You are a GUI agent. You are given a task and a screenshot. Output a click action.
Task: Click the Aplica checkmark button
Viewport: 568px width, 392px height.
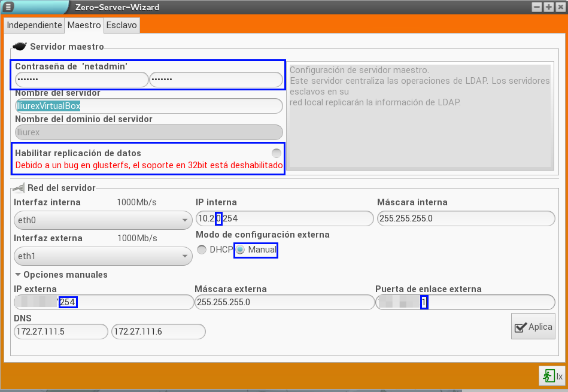pyautogui.click(x=533, y=327)
